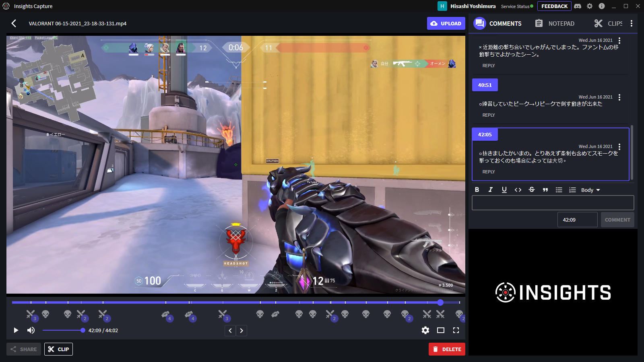
Task: Toggle numbered list formatting
Action: click(x=573, y=190)
